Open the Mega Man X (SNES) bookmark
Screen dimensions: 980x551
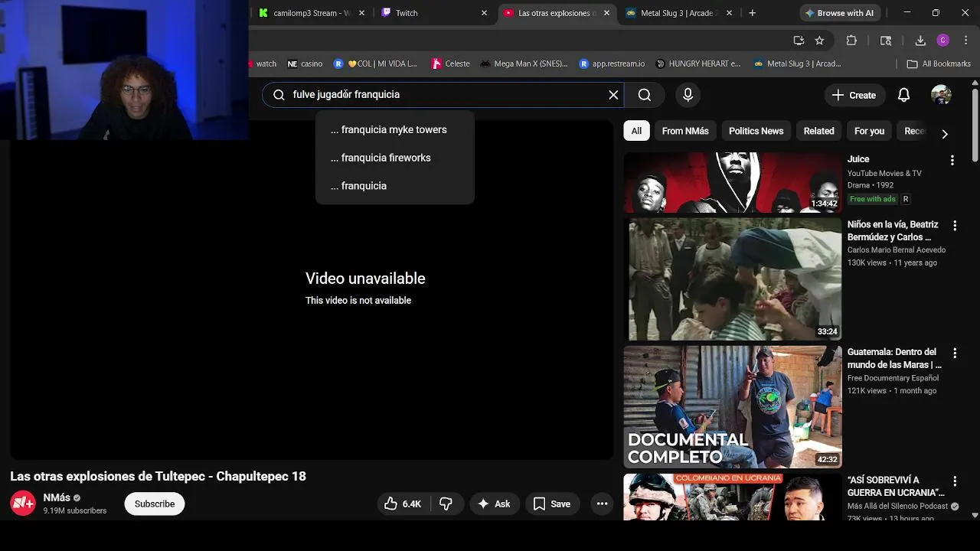[524, 64]
